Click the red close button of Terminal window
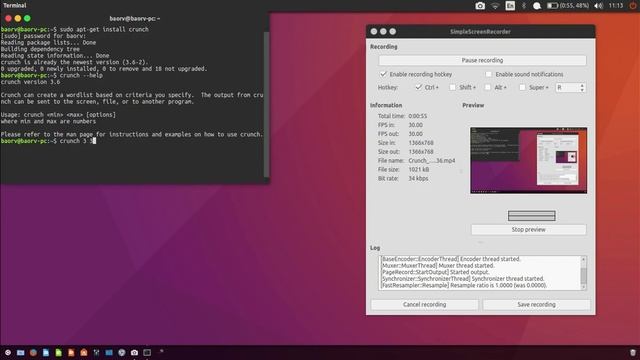Image resolution: width=640 pixels, height=360 pixels. [8, 18]
